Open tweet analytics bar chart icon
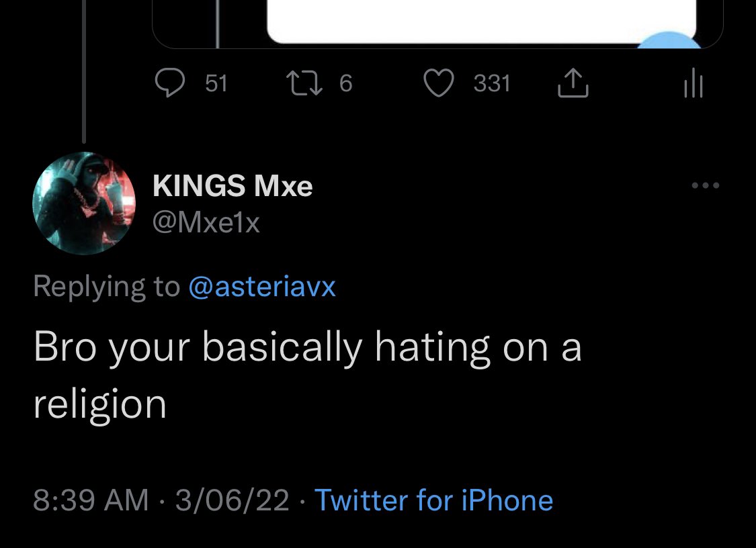The height and width of the screenshot is (548, 756). point(692,85)
